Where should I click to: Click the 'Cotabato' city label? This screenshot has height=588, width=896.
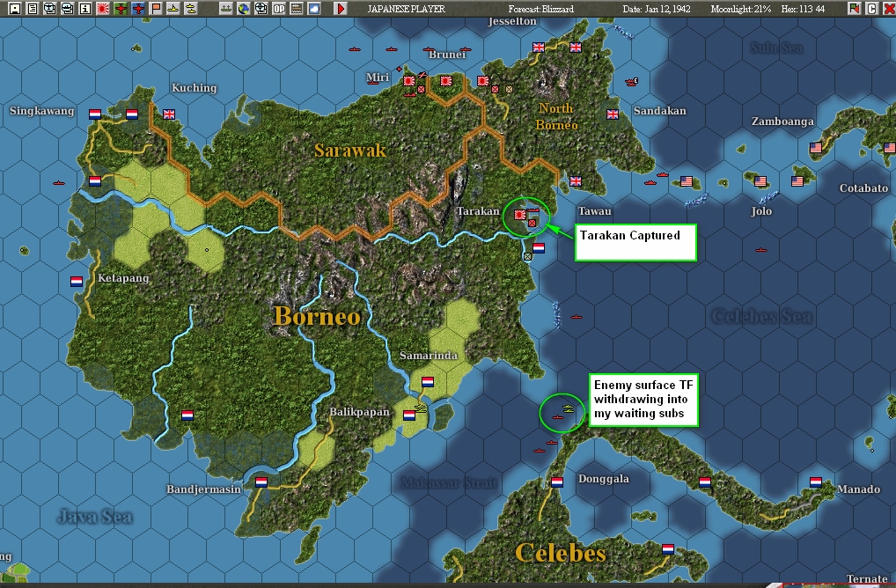(863, 188)
